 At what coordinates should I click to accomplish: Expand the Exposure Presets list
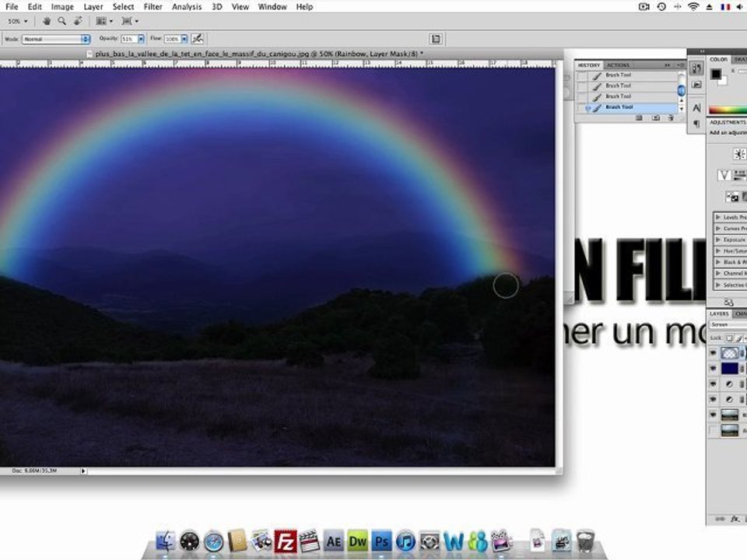point(718,240)
